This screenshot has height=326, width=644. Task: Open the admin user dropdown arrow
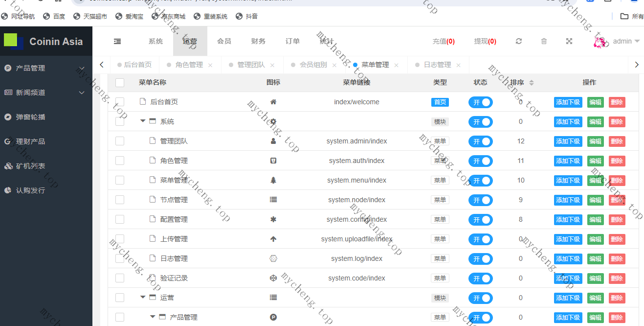(x=637, y=42)
